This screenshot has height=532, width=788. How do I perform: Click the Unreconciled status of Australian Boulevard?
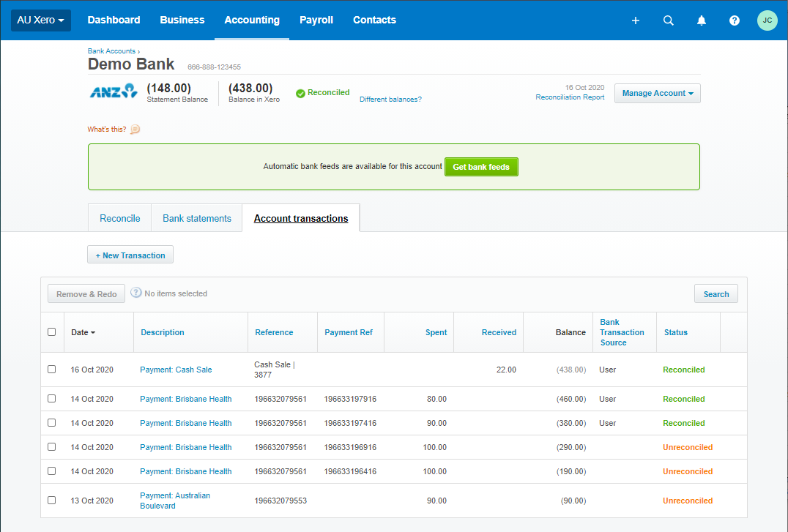(x=688, y=501)
